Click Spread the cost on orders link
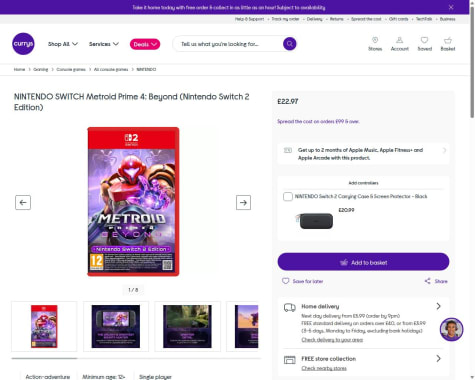Screen dimensions: 475x380 (318, 121)
